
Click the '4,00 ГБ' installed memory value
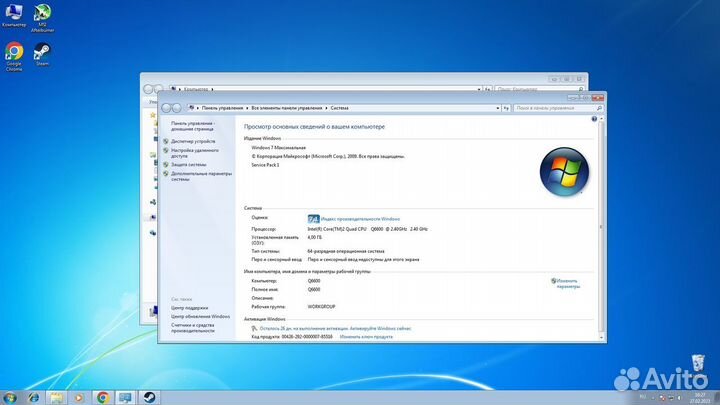315,237
